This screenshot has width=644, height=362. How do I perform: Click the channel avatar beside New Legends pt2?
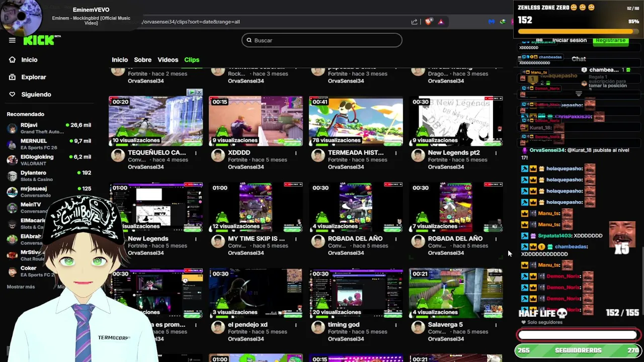click(x=418, y=155)
